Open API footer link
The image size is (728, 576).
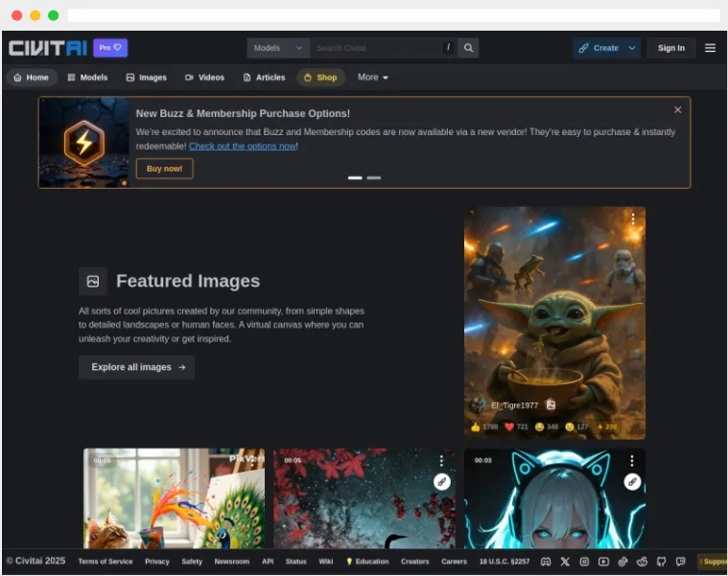point(268,562)
